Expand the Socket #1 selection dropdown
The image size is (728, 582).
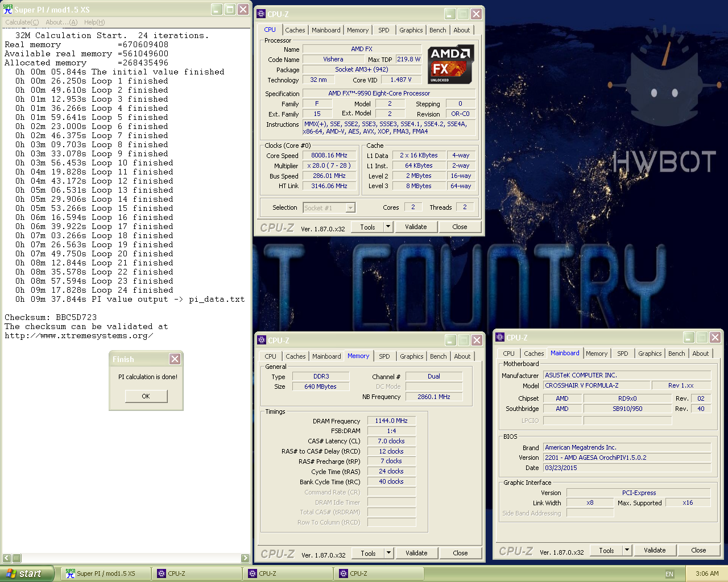point(350,208)
